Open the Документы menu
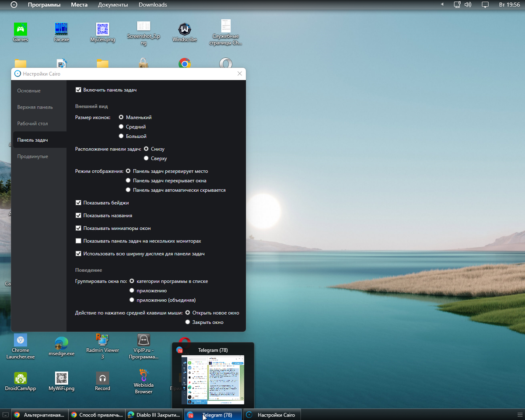 coord(113,5)
